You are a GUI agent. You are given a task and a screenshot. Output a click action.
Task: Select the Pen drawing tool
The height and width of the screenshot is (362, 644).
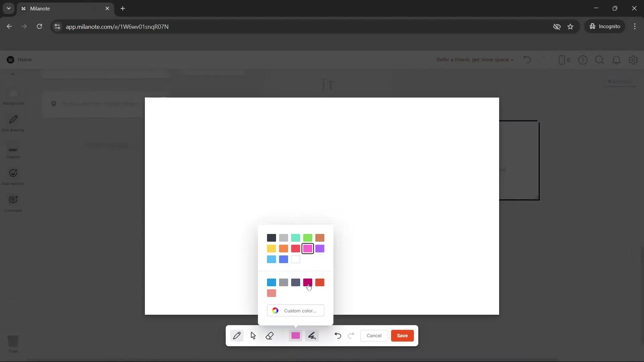click(237, 336)
